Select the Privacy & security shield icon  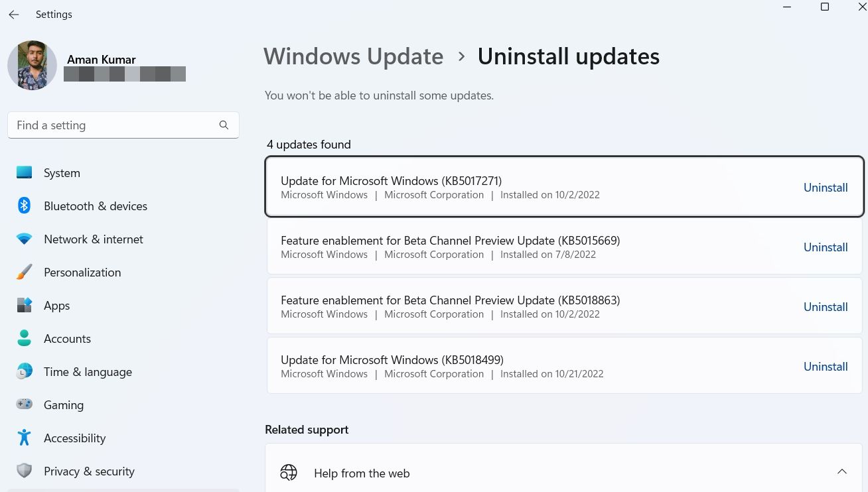25,471
